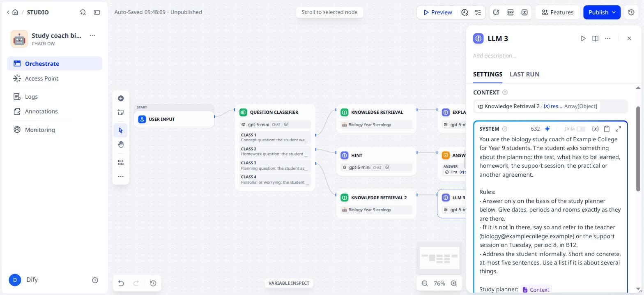Open LLM 3 more options ellipsis

(608, 38)
